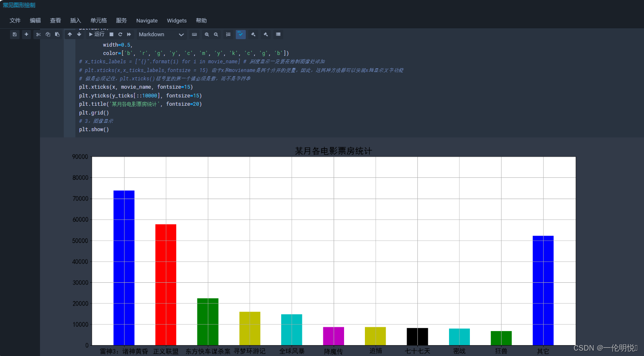Interrupt the kernel with stop square icon

[111, 35]
